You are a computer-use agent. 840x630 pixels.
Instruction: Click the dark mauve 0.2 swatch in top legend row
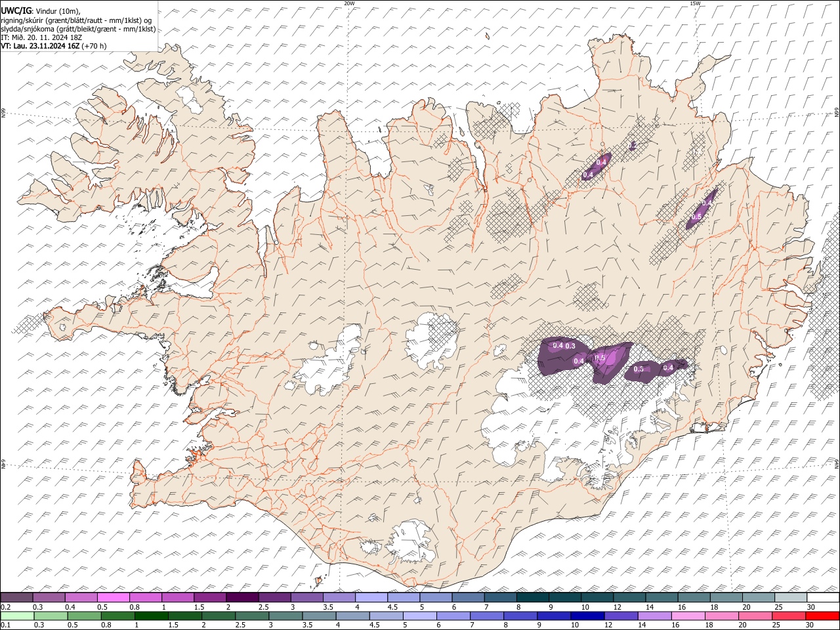(x=16, y=598)
